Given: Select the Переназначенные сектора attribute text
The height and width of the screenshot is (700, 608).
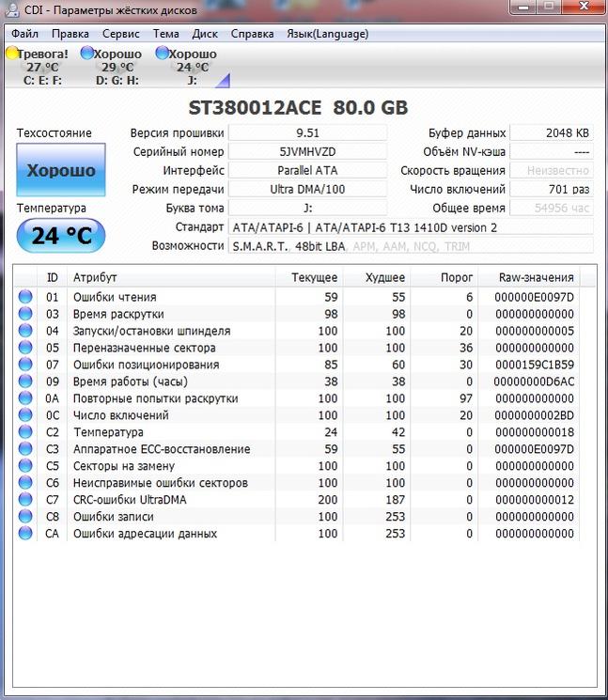Looking at the screenshot, I should point(144,348).
